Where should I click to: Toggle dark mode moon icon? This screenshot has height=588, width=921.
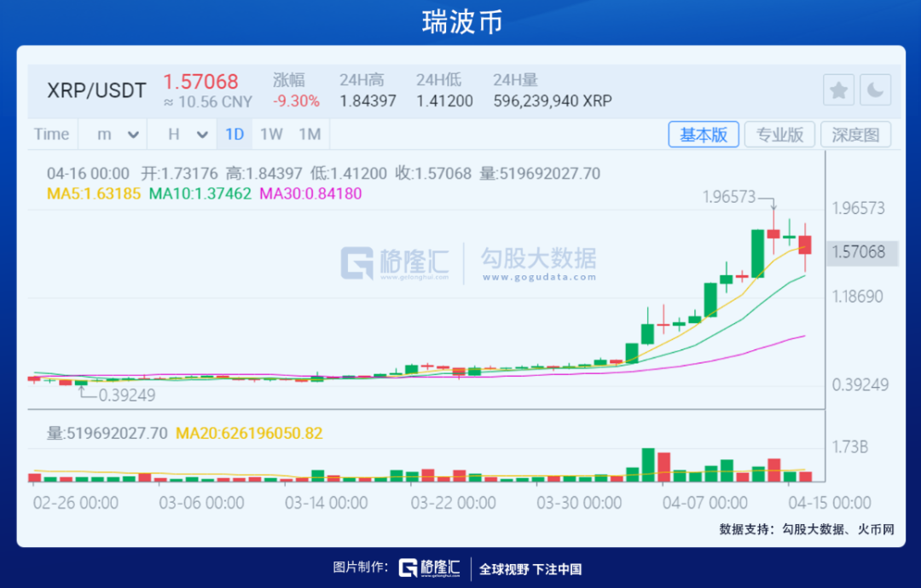coord(875,90)
